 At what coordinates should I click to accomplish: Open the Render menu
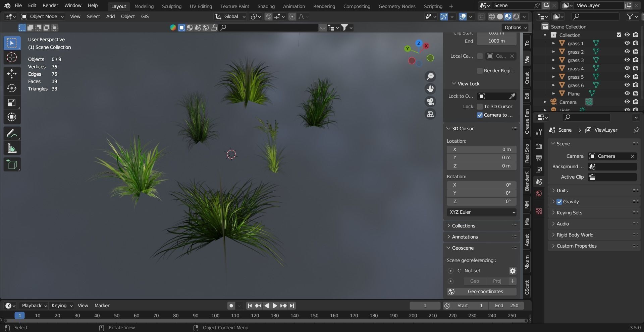click(50, 5)
